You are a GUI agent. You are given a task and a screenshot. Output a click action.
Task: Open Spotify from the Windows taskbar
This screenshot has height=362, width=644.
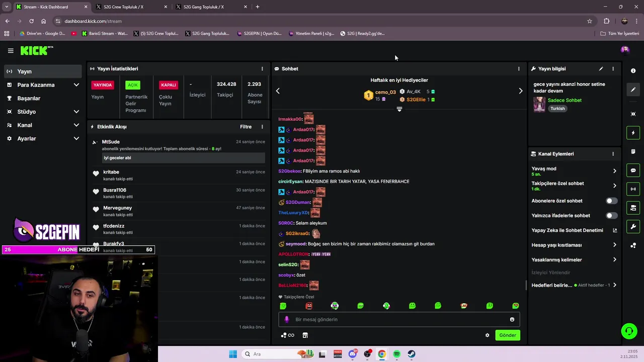(396, 354)
